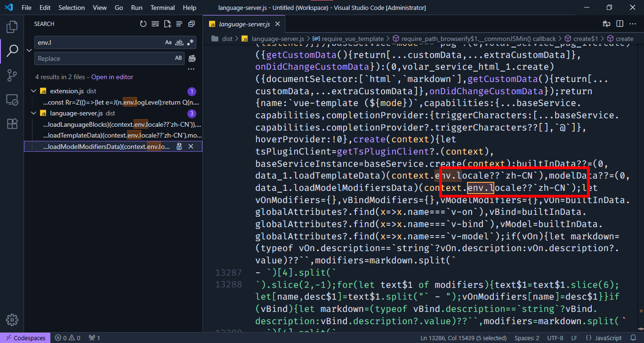Viewport: 644px width, 343px height.
Task: Dismiss the selected loadModelModifiersData match
Action: tap(191, 147)
